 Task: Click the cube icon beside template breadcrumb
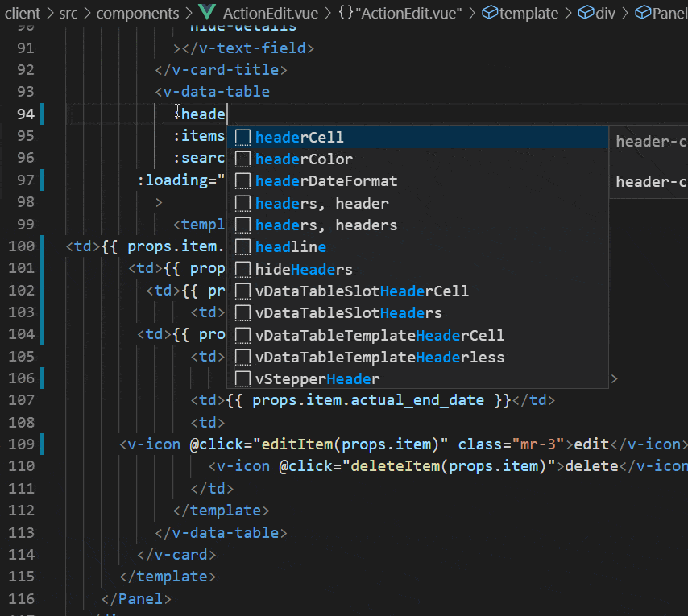point(490,13)
